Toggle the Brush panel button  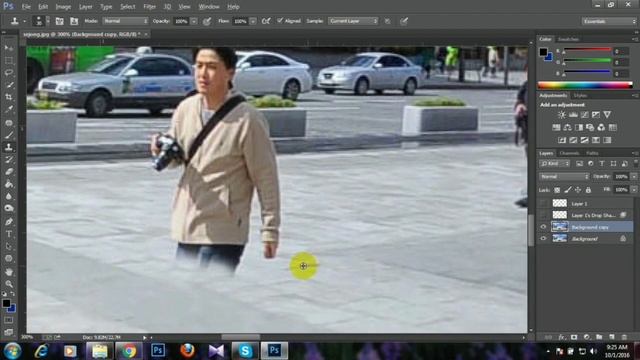coord(60,21)
